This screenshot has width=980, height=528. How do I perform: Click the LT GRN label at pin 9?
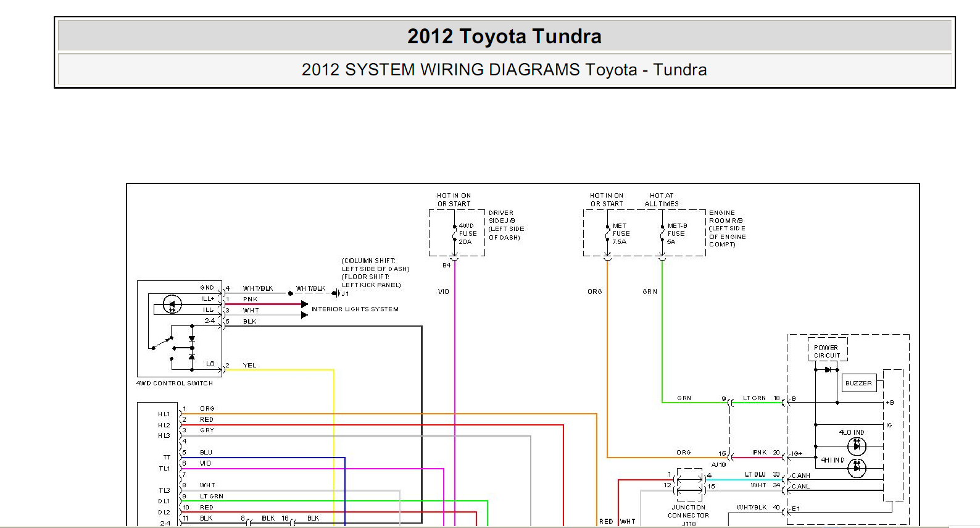pyautogui.click(x=212, y=497)
